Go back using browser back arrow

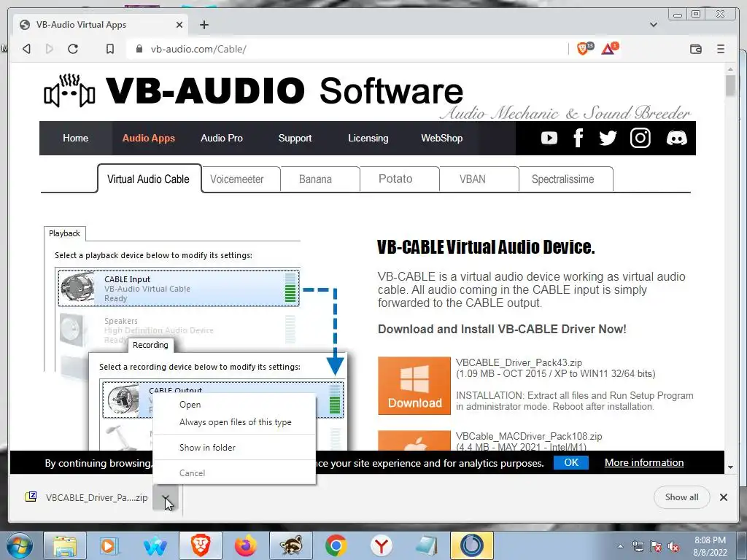coord(27,49)
